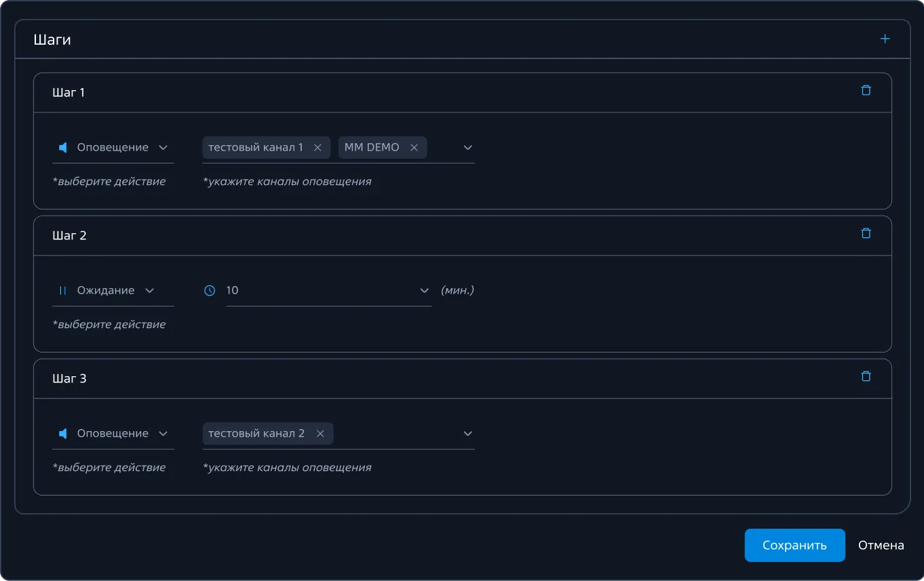The width and height of the screenshot is (924, 581).
Task: Remove the 'MM DEMO' channel chip
Action: click(x=414, y=148)
